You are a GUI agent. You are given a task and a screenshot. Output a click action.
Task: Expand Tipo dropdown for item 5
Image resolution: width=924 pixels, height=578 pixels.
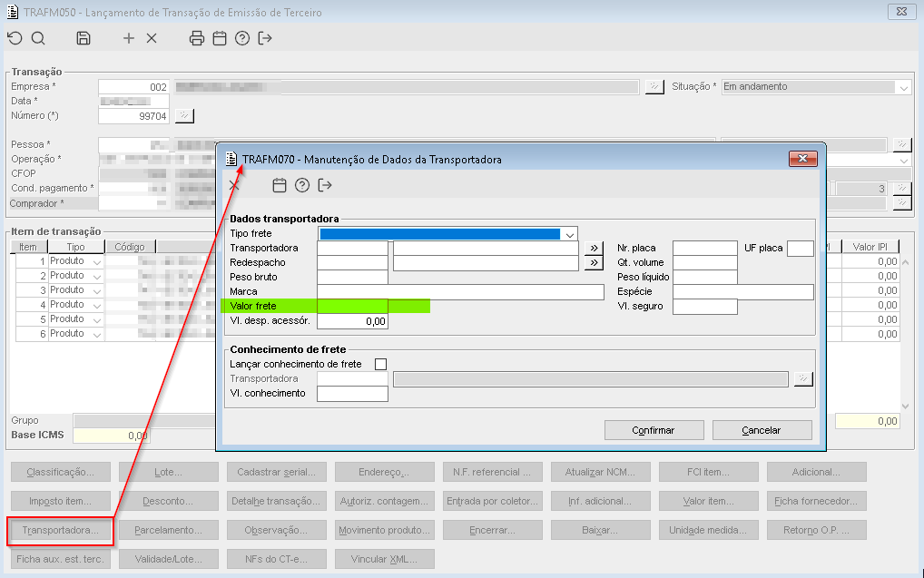click(97, 319)
